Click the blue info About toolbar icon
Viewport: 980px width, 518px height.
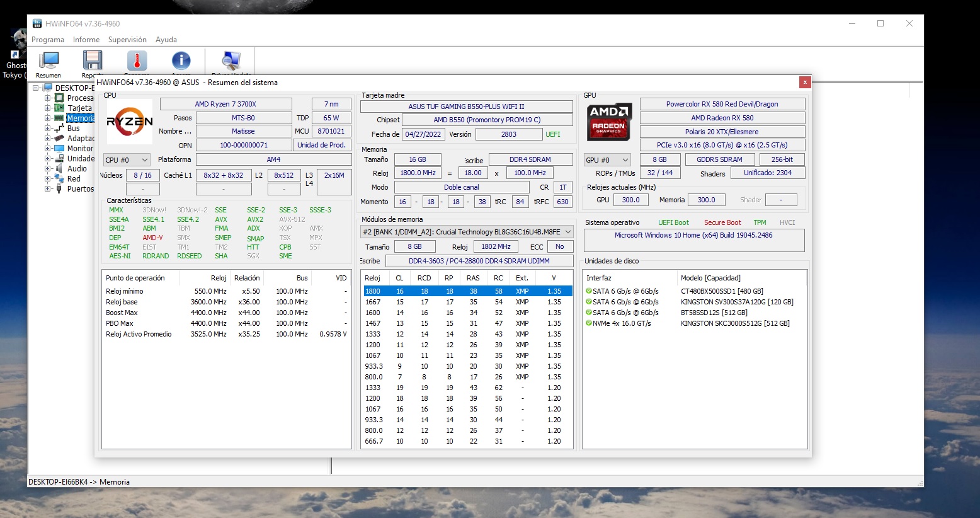[x=181, y=60]
